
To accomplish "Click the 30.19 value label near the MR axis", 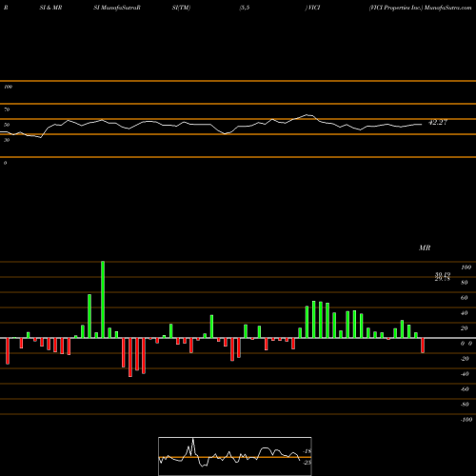I will click(x=443, y=274).
